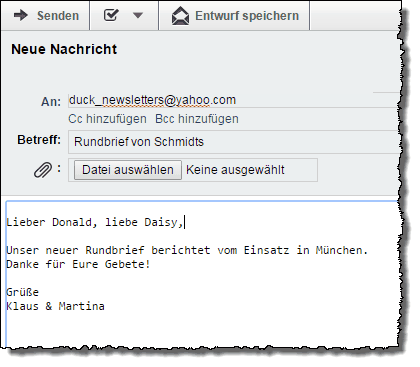Place the cursor after 'Klaus & Martina' signature
Image resolution: width=420 pixels, height=367 pixels.
pyautogui.click(x=105, y=306)
